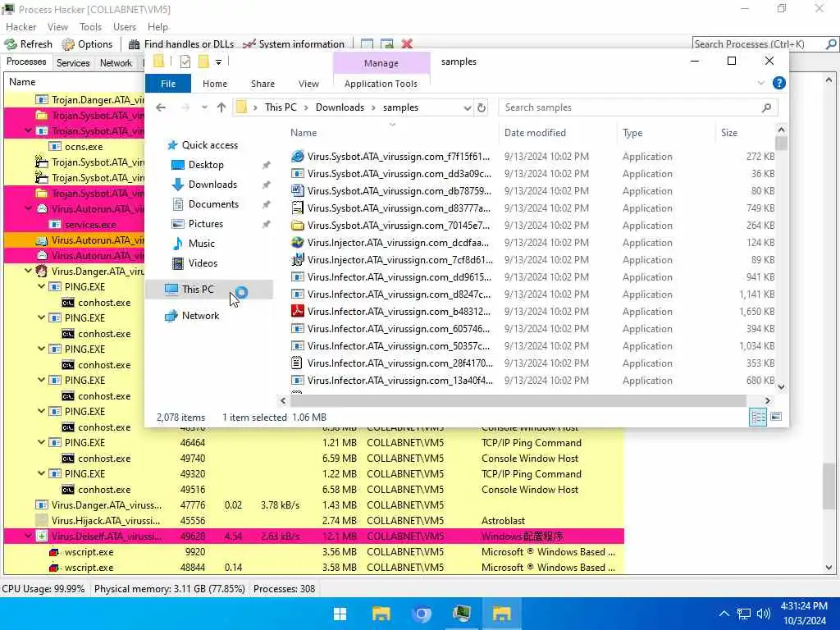The image size is (840, 630).
Task: Click the search magnifier in Process Hacker
Action: pos(831,44)
